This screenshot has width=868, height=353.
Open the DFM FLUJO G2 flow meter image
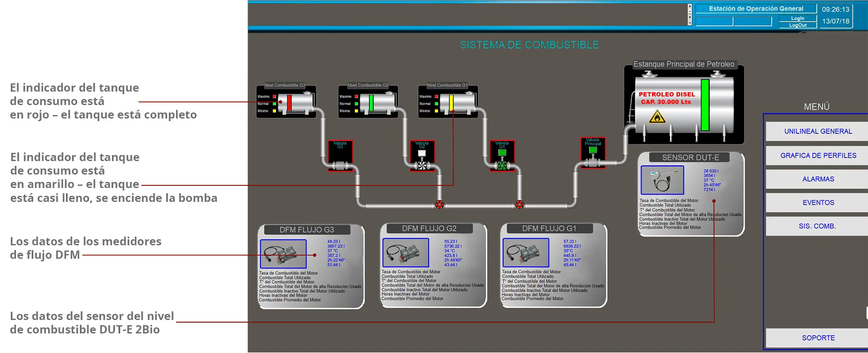click(x=405, y=253)
